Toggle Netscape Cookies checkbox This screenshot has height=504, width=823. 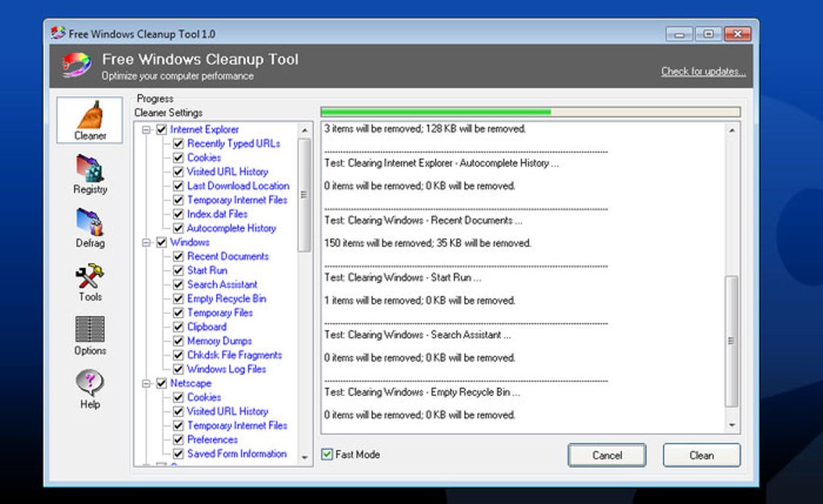pos(178,398)
